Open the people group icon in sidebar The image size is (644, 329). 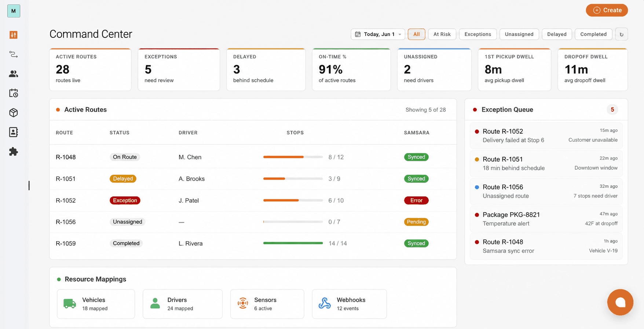tap(14, 74)
